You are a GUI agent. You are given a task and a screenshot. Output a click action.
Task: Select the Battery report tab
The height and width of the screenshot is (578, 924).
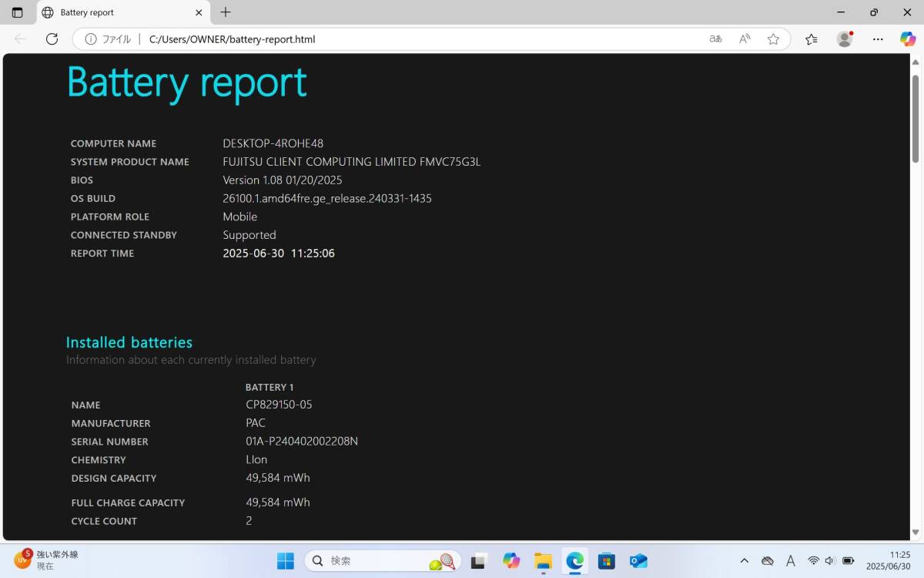coord(115,12)
